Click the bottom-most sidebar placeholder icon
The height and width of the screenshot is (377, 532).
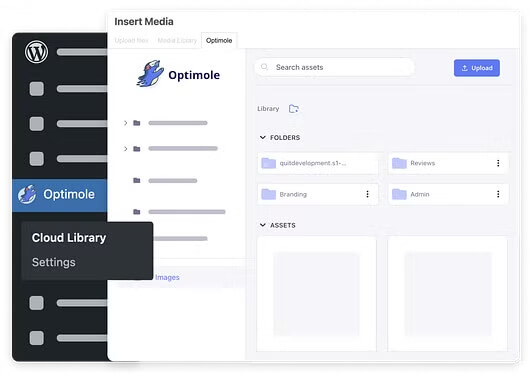coord(37,338)
